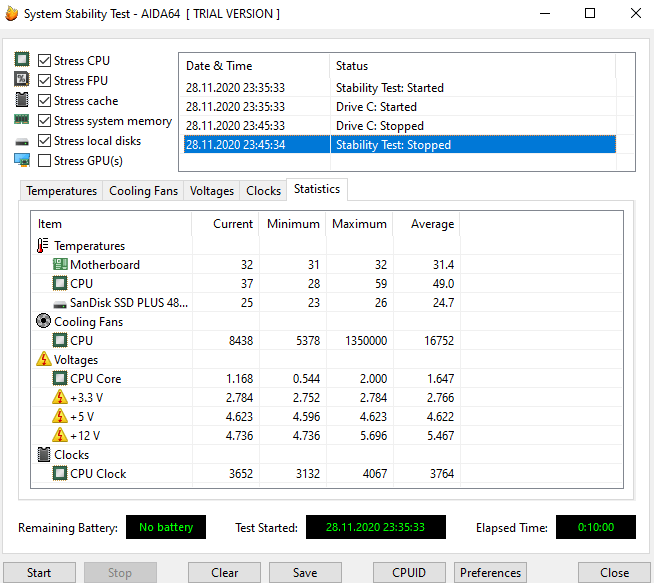Click the fan icon of Cooling Fans group

(x=43, y=321)
